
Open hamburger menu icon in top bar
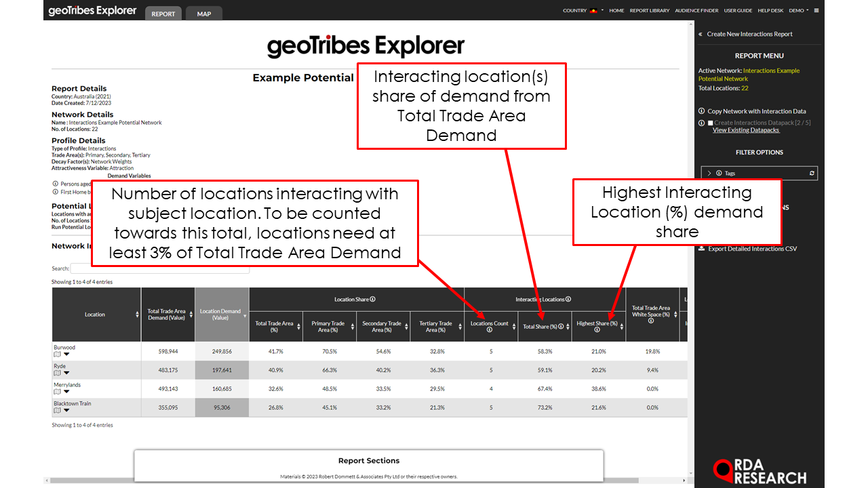tap(816, 11)
